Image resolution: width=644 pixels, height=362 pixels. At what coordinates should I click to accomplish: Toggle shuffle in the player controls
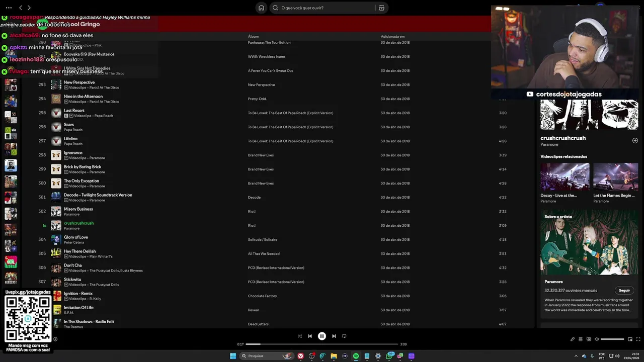click(x=299, y=336)
